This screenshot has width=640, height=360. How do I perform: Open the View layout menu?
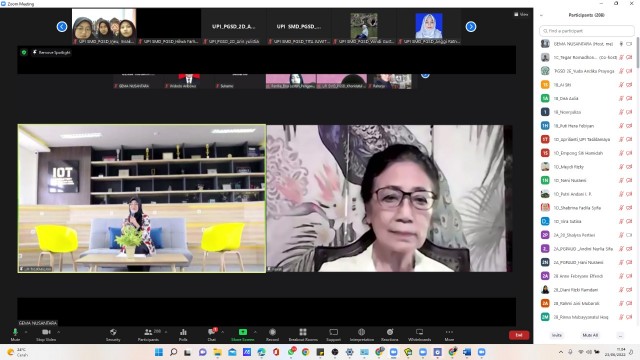521,14
